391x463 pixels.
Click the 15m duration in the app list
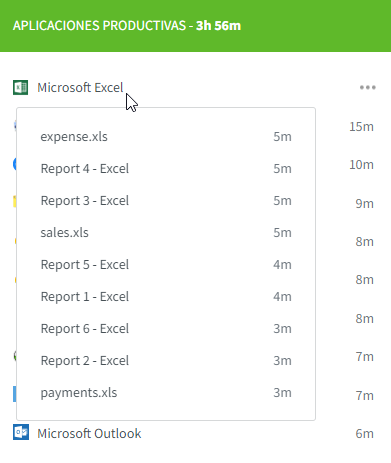click(361, 127)
